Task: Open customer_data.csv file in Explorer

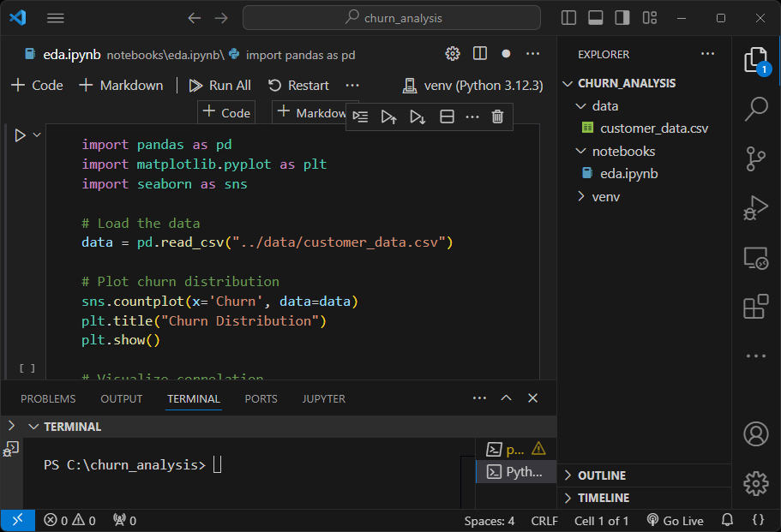Action: (x=653, y=129)
